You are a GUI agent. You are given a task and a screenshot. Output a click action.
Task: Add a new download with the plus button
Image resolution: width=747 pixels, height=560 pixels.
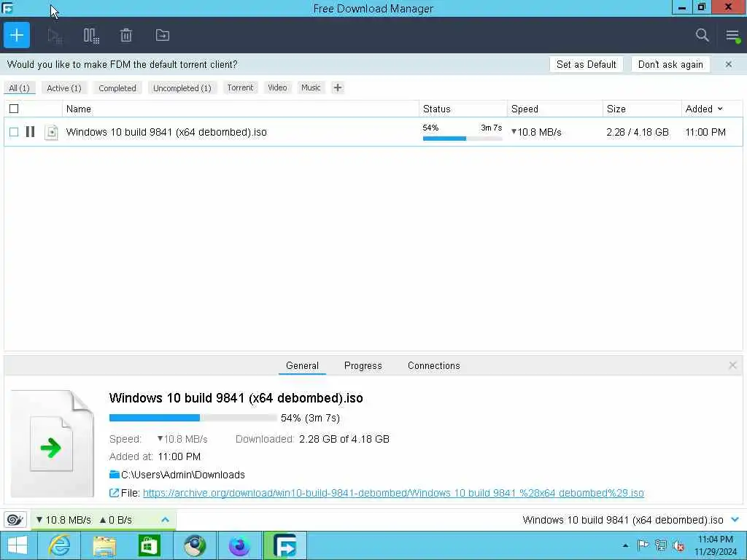click(x=17, y=35)
